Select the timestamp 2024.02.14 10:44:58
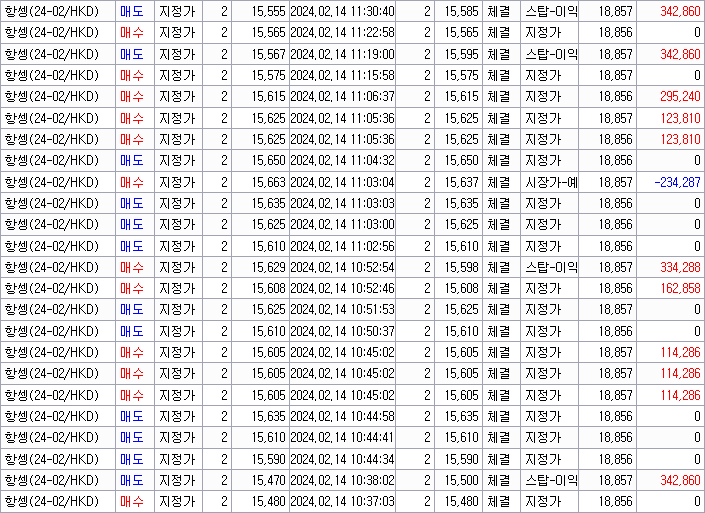The image size is (705, 513). pos(342,416)
